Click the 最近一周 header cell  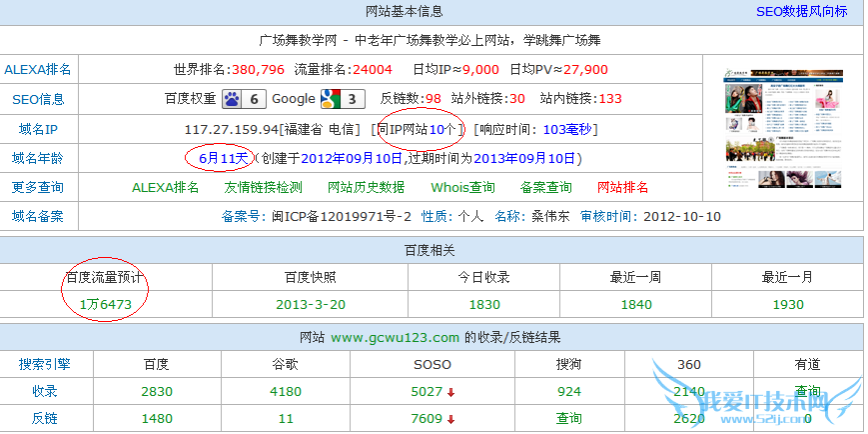click(x=635, y=277)
